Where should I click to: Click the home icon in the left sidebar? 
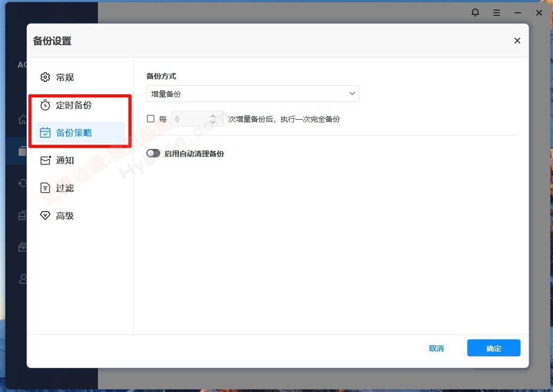point(22,119)
